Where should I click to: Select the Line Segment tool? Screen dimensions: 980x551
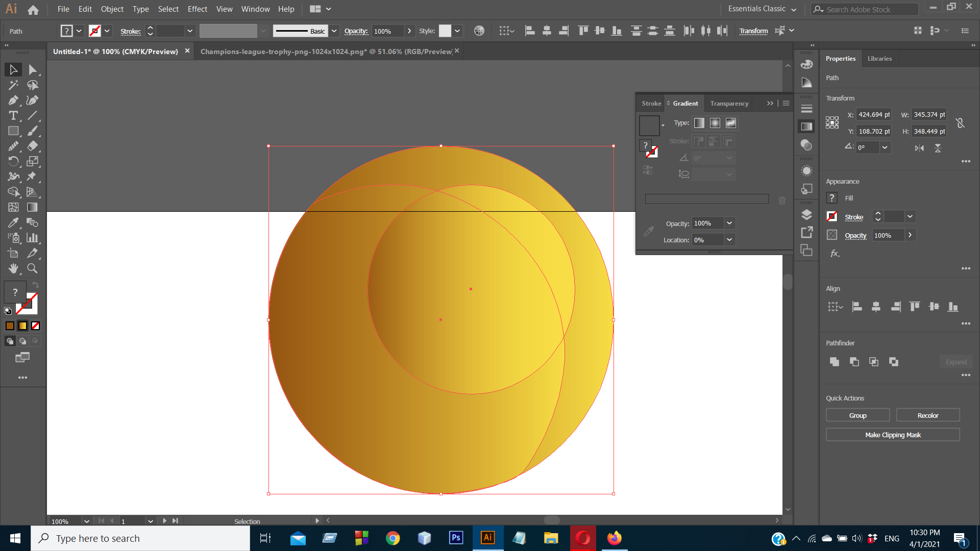(x=33, y=116)
